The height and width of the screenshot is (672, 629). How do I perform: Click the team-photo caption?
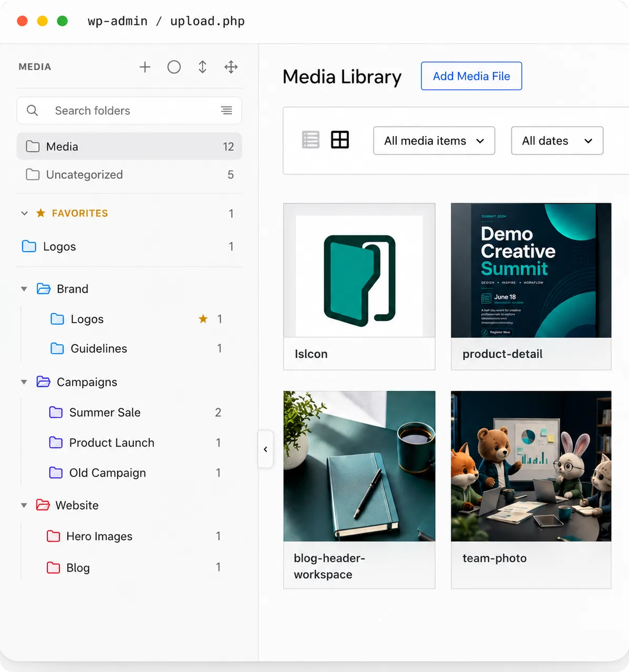494,559
